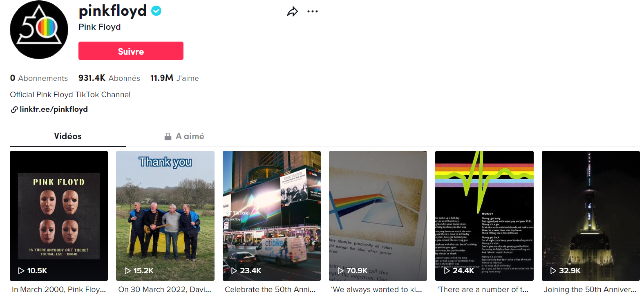Click the Pink Floyd 50 profile avatar
The image size is (644, 294).
coord(39,30)
